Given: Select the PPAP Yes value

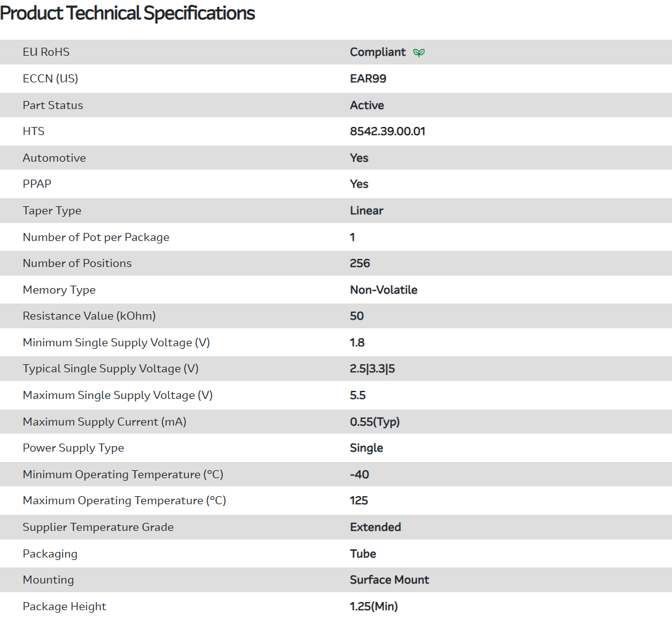Looking at the screenshot, I should [x=359, y=184].
